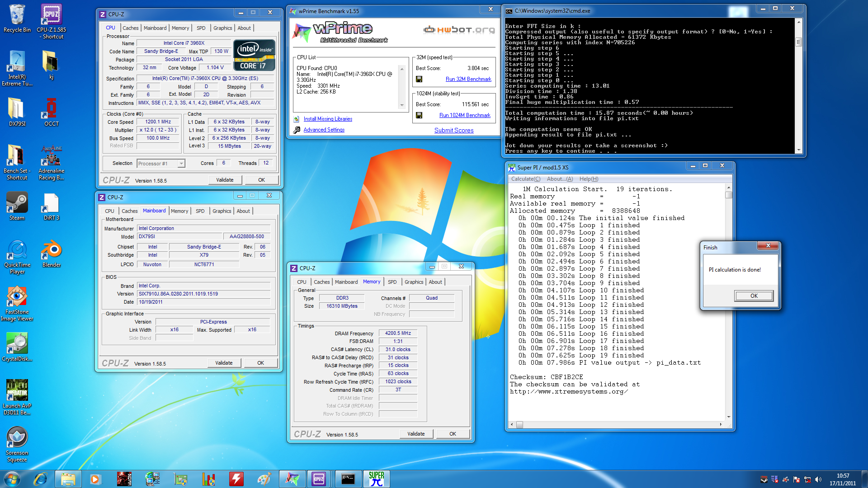The height and width of the screenshot is (488, 868).
Task: Click OK in the Mainboard CPU-Z window
Action: tap(260, 363)
